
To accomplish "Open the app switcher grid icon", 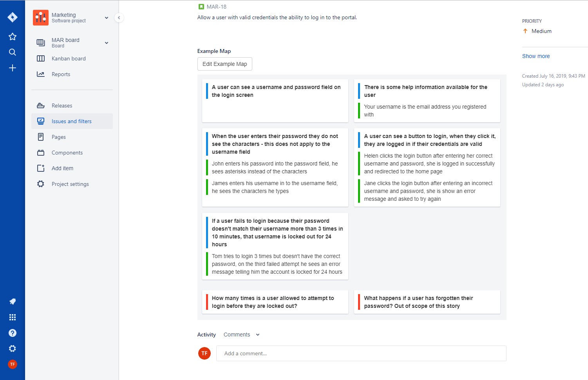I will 12,317.
